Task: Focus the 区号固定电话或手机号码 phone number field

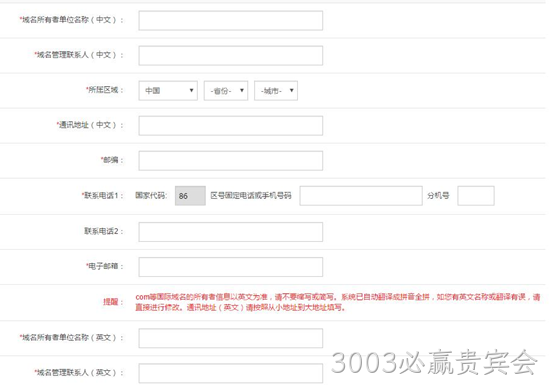Action: pyautogui.click(x=361, y=196)
